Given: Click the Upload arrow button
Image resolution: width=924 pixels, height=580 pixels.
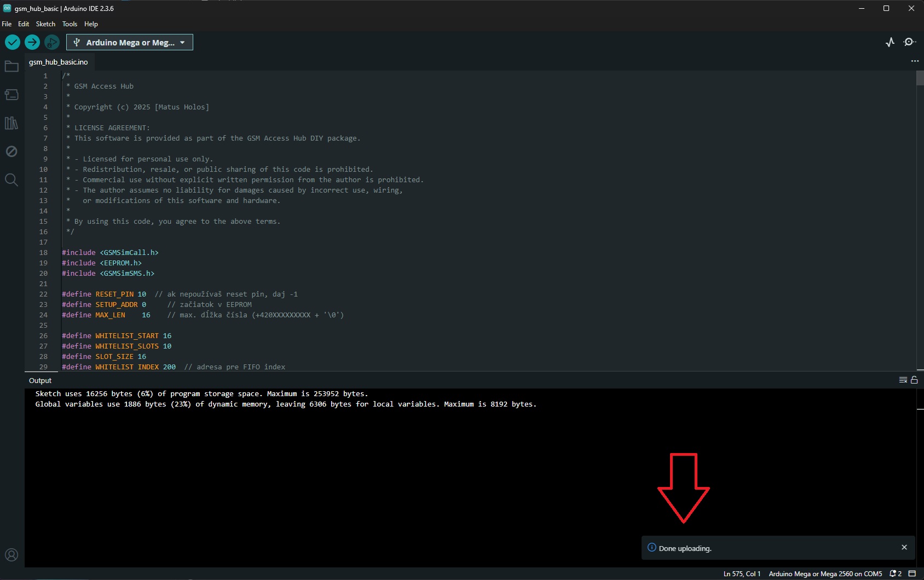Looking at the screenshot, I should [x=32, y=42].
